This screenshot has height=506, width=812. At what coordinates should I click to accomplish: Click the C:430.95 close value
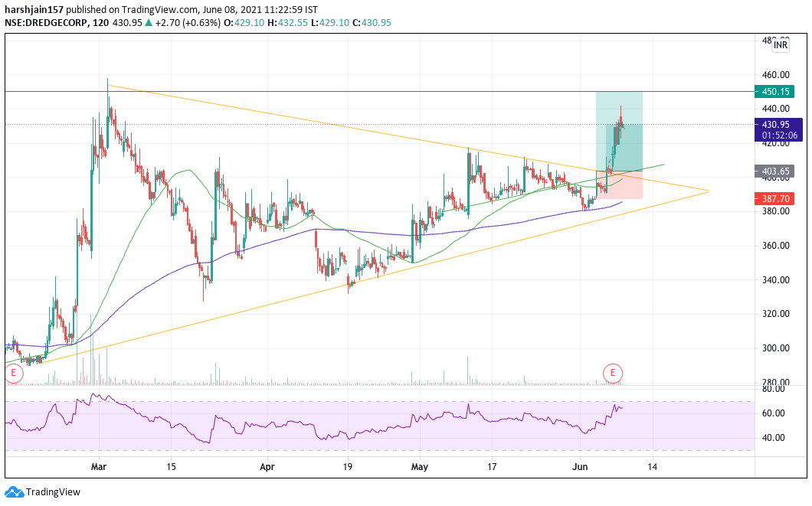(372, 23)
